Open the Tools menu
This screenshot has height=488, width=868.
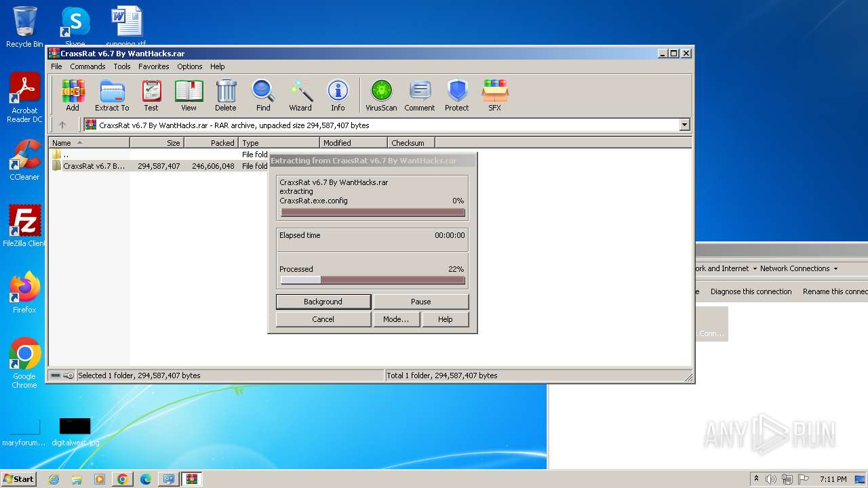point(122,66)
